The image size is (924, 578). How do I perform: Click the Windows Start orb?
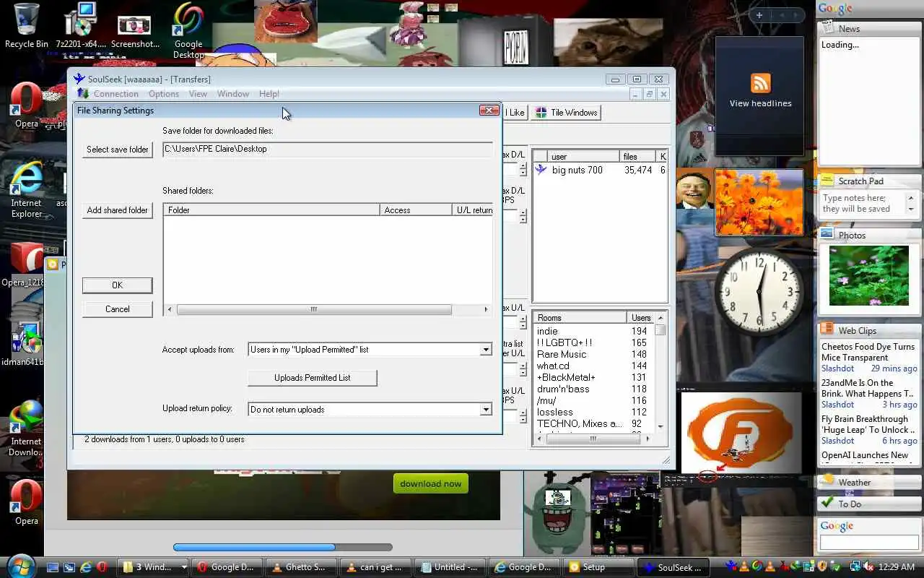pos(19,565)
